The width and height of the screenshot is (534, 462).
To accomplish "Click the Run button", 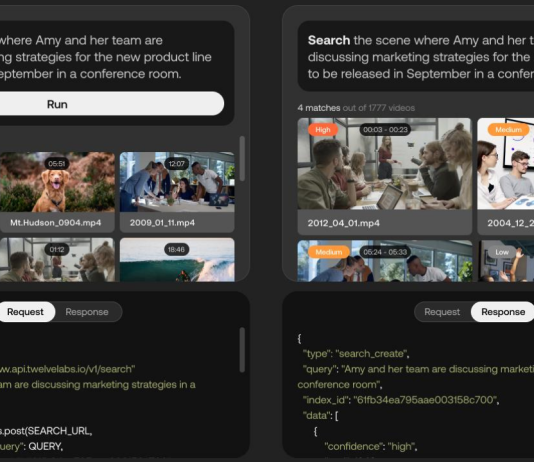I will pyautogui.click(x=111, y=103).
